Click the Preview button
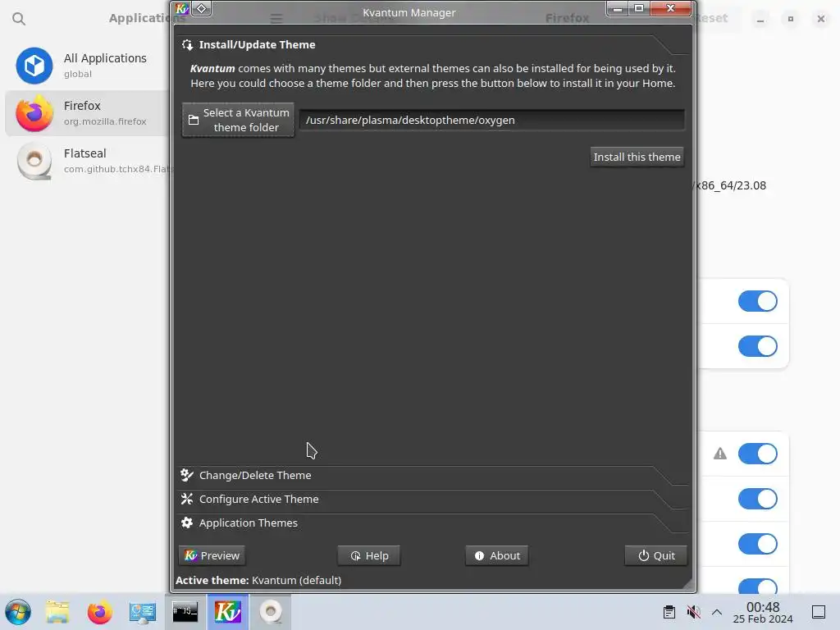The image size is (840, 630). [212, 555]
